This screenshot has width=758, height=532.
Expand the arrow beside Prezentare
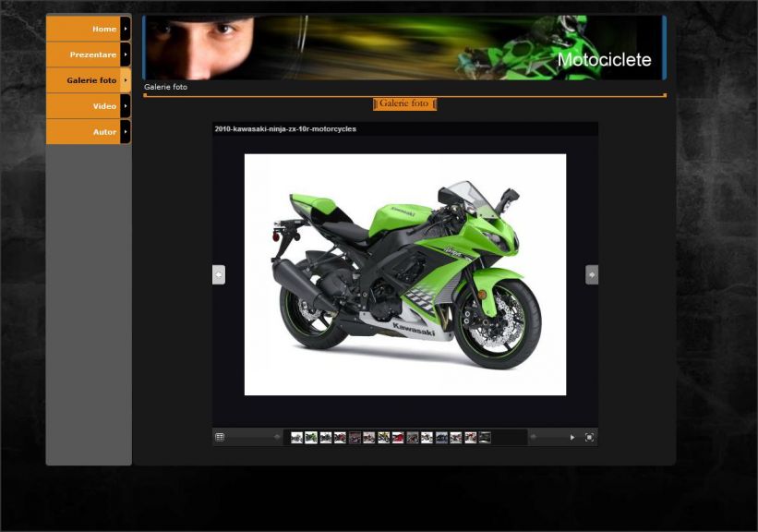point(126,54)
